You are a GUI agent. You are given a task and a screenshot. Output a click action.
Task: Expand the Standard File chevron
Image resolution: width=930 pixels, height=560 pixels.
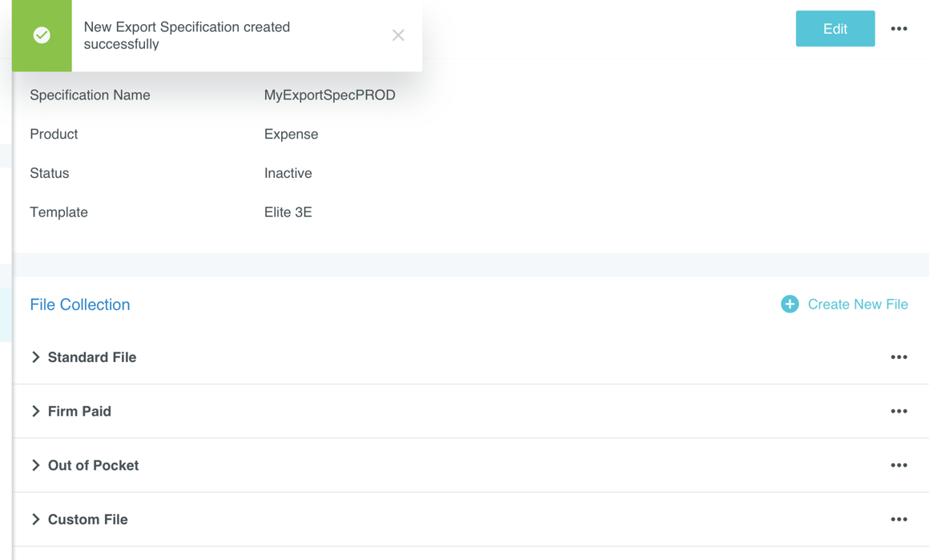pyautogui.click(x=36, y=357)
